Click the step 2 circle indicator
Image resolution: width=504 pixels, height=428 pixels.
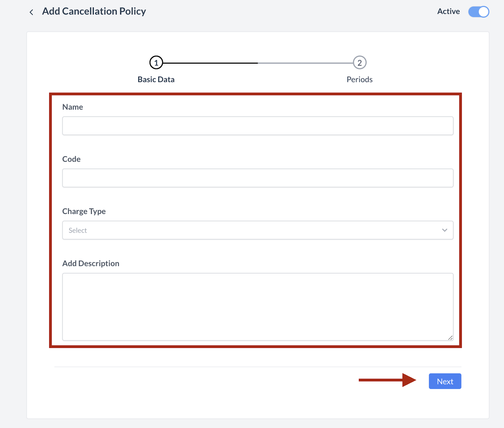359,63
